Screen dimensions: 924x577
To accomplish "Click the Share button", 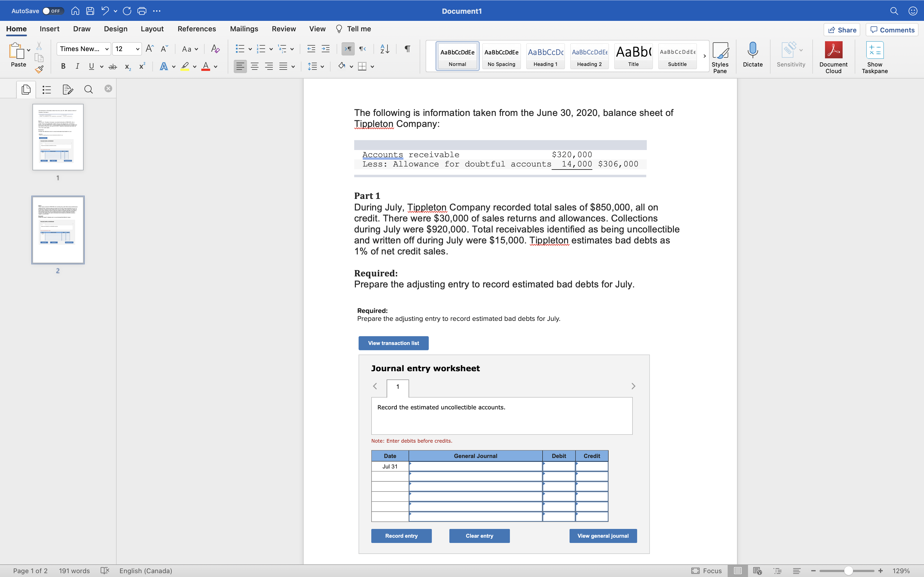I will [x=842, y=30].
